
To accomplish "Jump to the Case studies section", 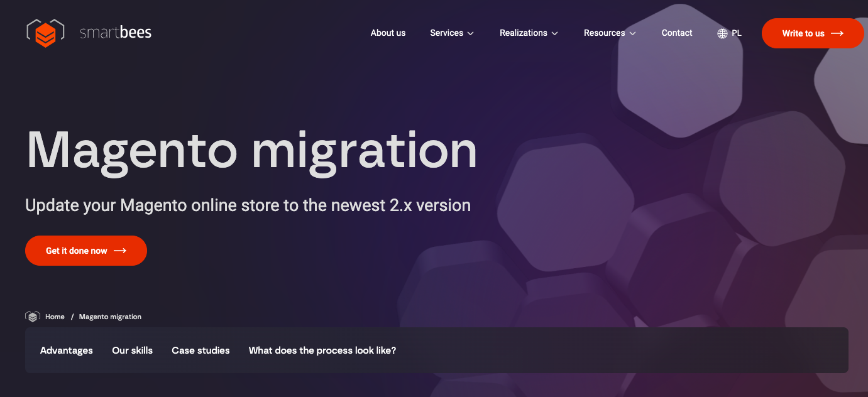I will coord(201,351).
